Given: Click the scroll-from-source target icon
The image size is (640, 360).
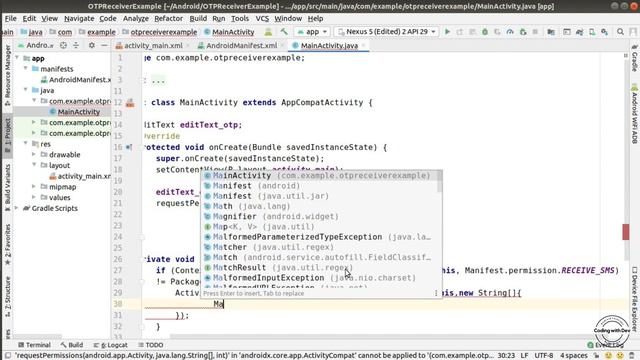Looking at the screenshot, I should (63, 45).
